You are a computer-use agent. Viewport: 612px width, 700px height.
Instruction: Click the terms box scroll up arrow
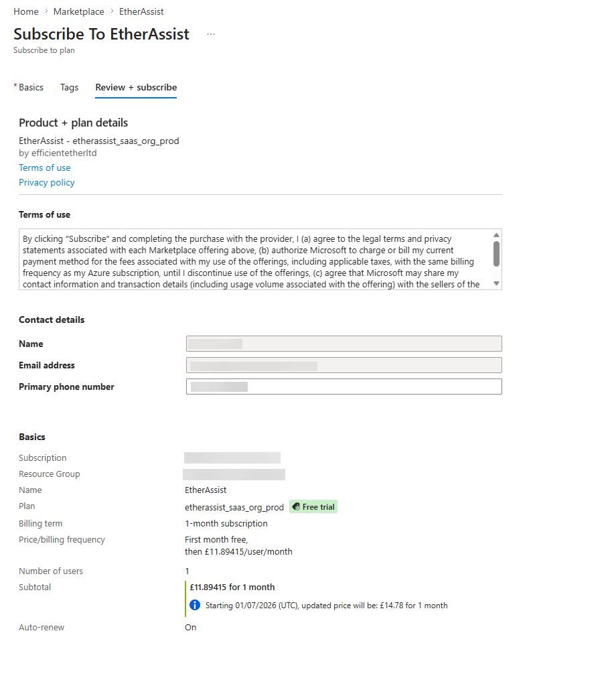[x=496, y=235]
